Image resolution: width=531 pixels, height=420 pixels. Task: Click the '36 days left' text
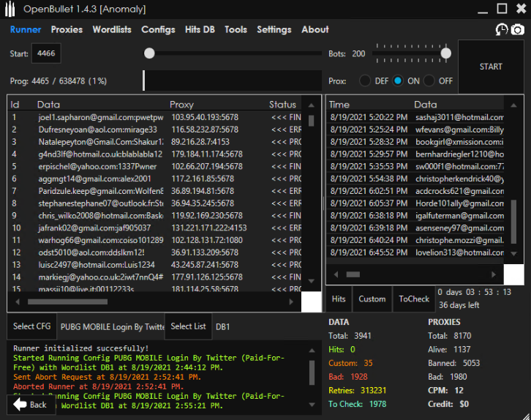[459, 305]
